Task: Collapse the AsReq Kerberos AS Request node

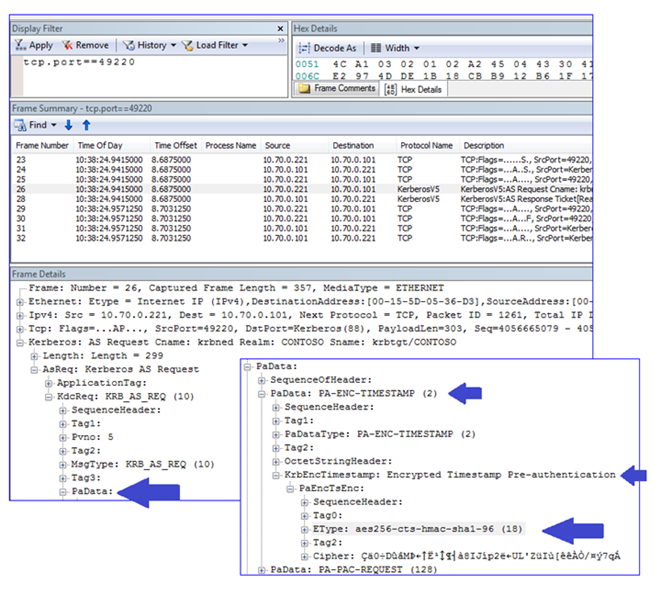Action: [x=34, y=370]
